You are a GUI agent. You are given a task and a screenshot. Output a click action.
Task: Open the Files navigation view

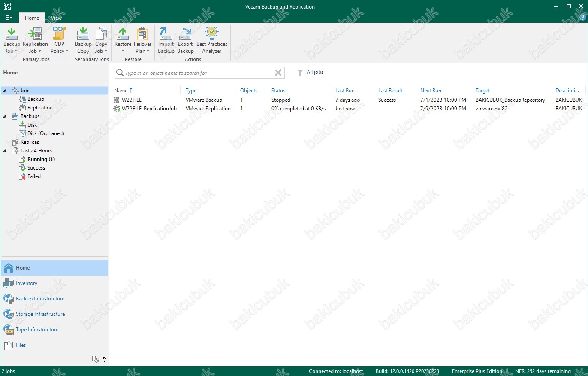coord(54,345)
